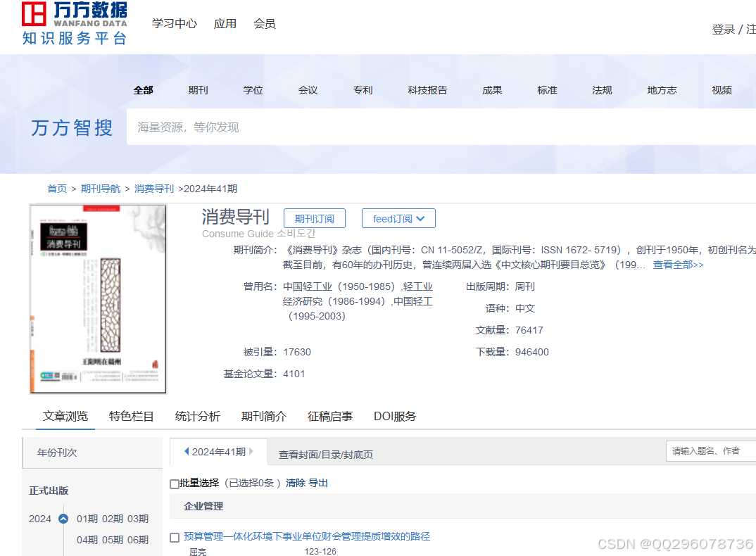
Task: Click the 文献量 value 76417
Action: pos(529,330)
